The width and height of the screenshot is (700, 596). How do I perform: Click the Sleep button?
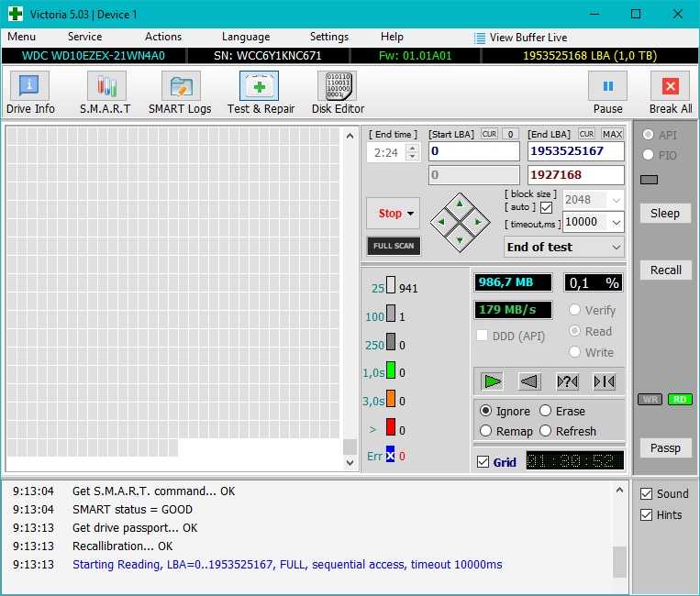[x=665, y=214]
